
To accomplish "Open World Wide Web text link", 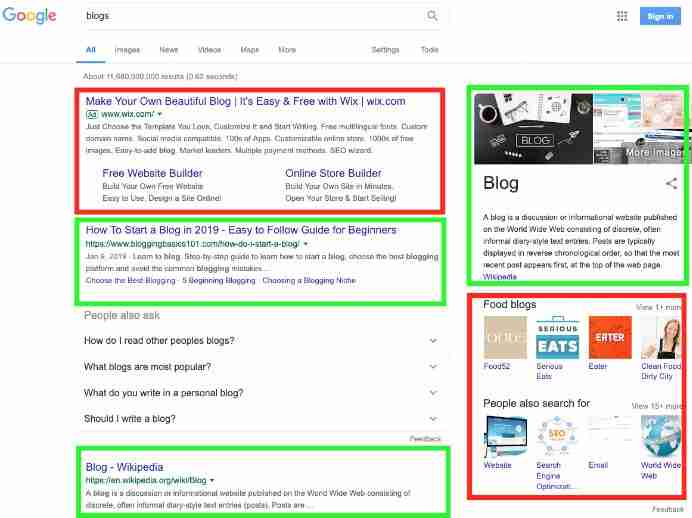I will (x=660, y=470).
